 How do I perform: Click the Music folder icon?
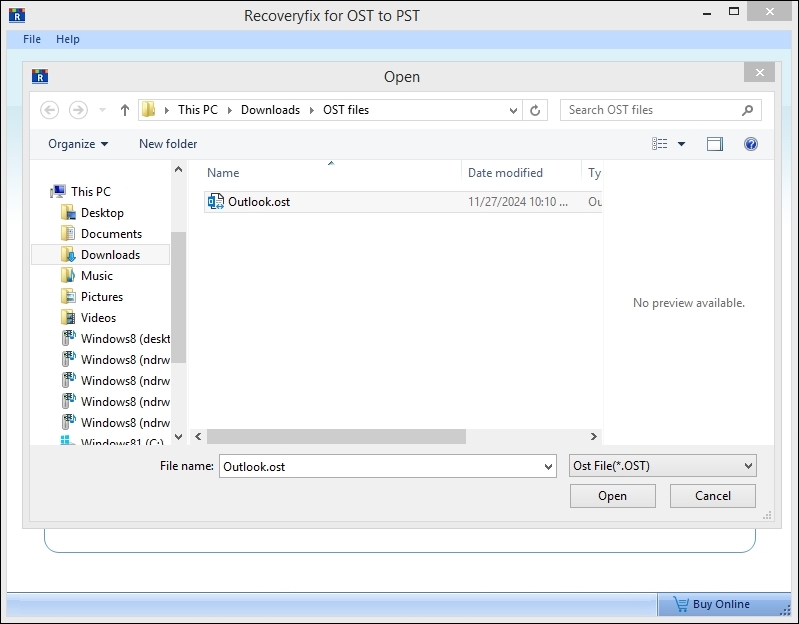(x=68, y=276)
